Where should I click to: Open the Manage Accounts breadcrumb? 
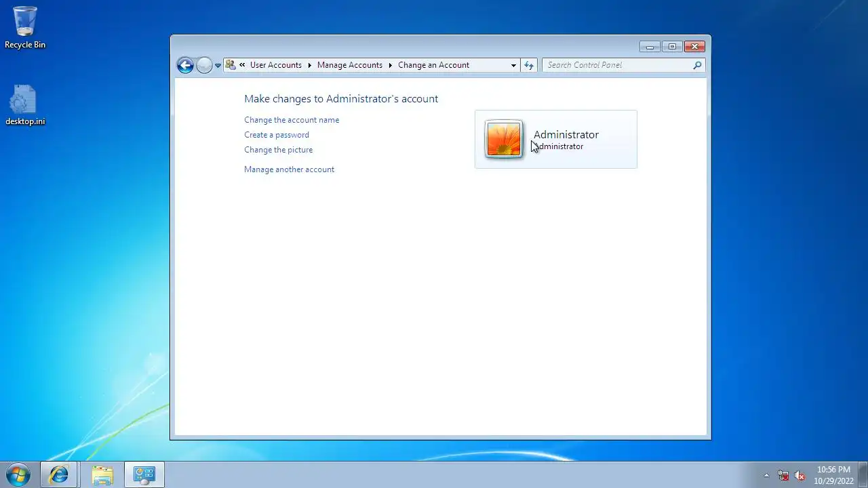click(349, 65)
